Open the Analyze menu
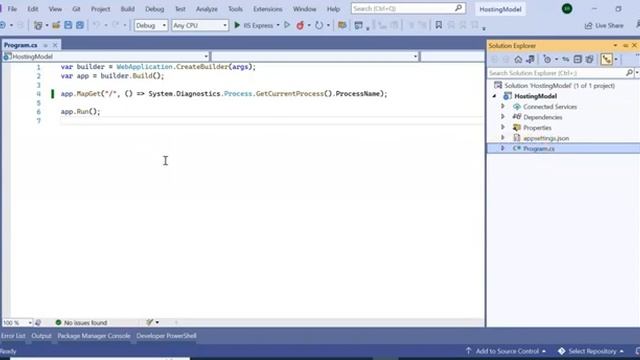 click(x=207, y=9)
